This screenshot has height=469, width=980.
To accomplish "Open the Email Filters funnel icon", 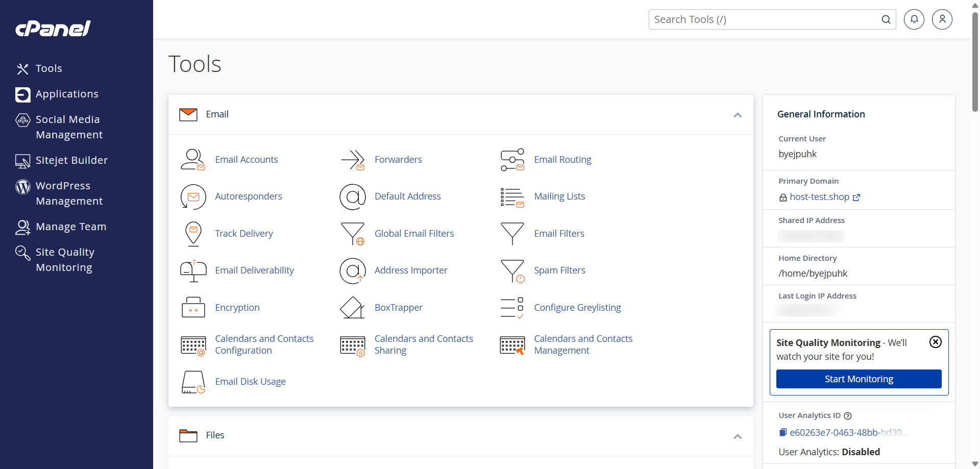I will (x=512, y=234).
